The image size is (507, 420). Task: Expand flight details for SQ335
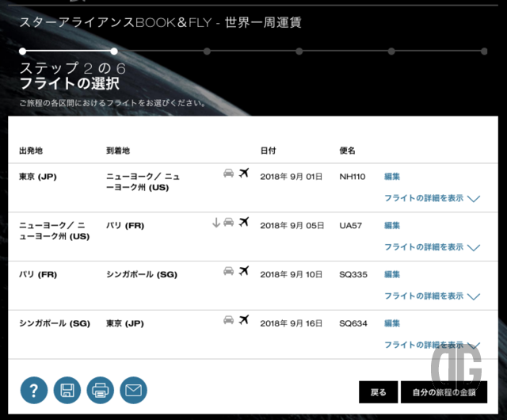click(432, 296)
